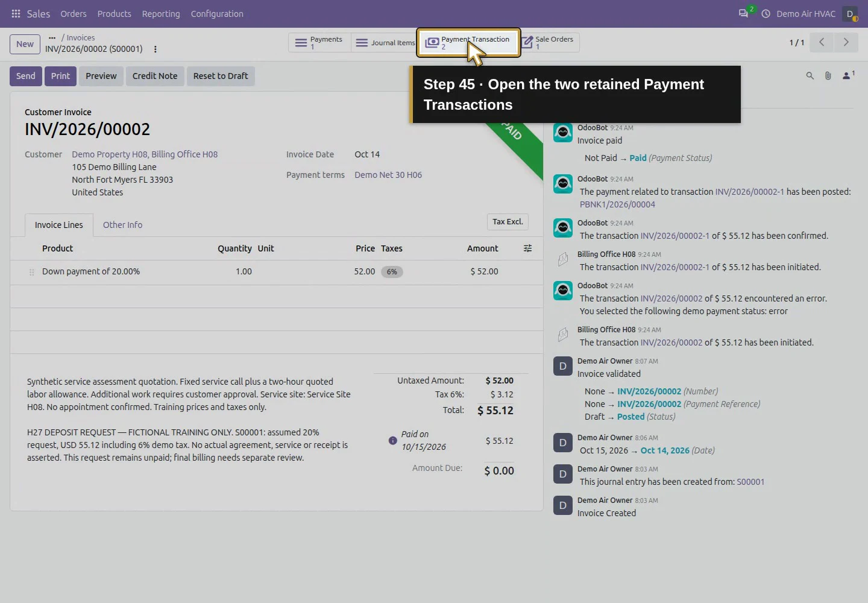Go to next record arrow
868x603 pixels.
coord(846,42)
